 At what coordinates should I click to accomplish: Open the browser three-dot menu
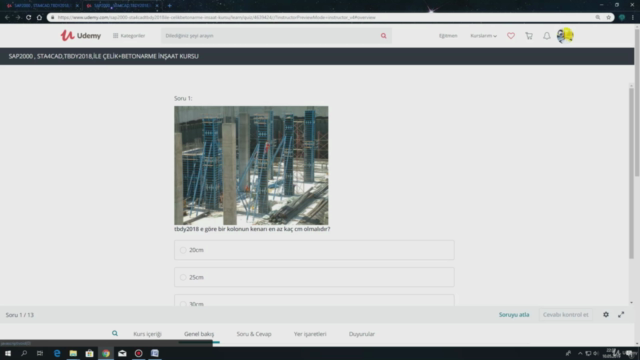[x=633, y=18]
